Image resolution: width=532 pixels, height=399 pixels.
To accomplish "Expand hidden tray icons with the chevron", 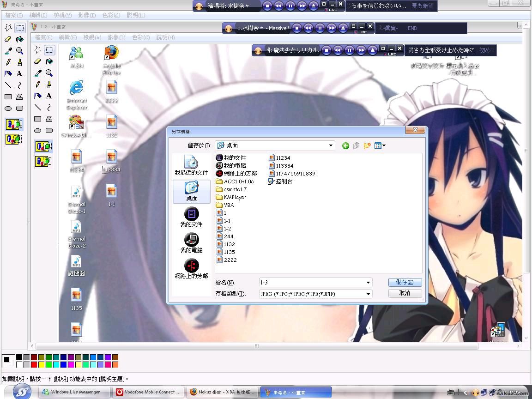I will tap(465, 393).
